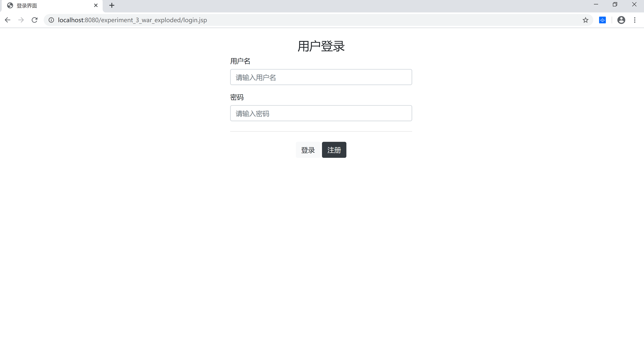Open a new browser tab
Screen dimensions: 644x344
pos(112,5)
